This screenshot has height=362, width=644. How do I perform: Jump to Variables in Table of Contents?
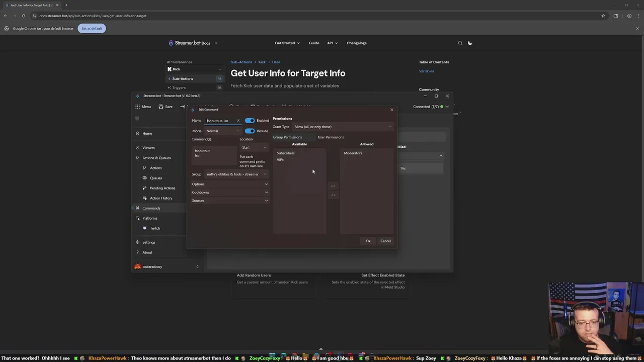[426, 71]
